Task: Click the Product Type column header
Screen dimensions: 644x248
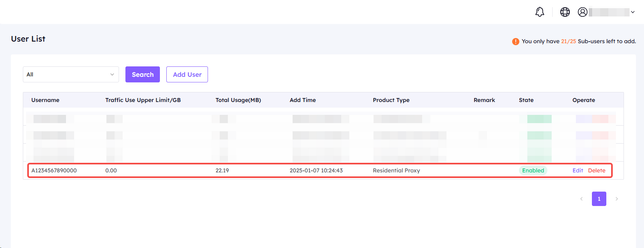Action: tap(391, 100)
